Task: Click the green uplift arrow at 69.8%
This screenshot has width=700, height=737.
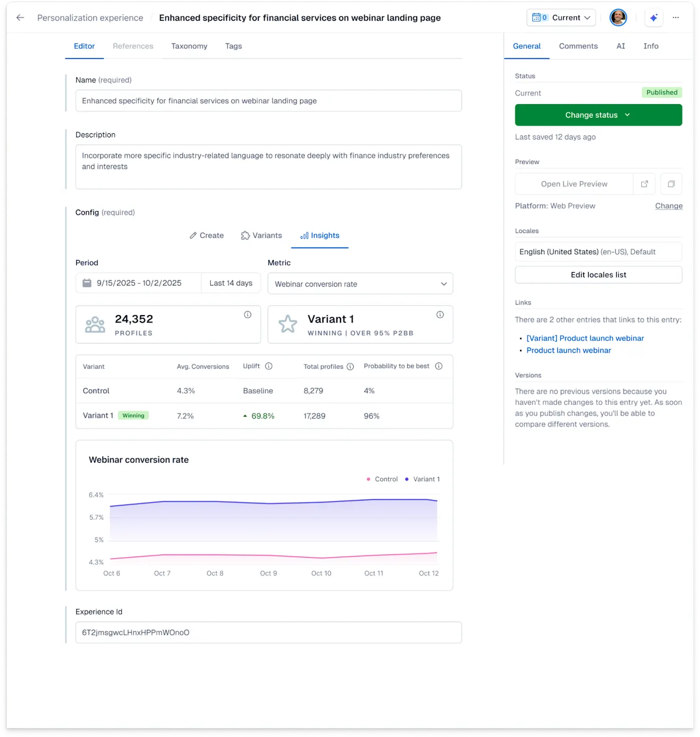Action: 245,416
